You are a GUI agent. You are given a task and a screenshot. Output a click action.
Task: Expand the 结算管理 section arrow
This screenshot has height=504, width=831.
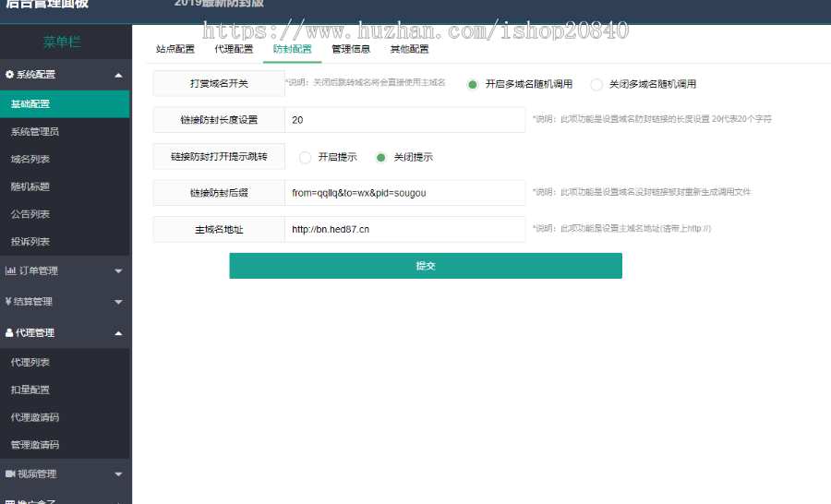(x=119, y=302)
